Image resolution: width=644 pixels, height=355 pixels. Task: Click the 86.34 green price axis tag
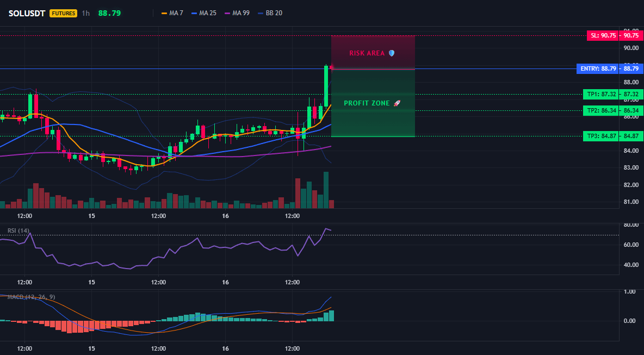pyautogui.click(x=631, y=110)
